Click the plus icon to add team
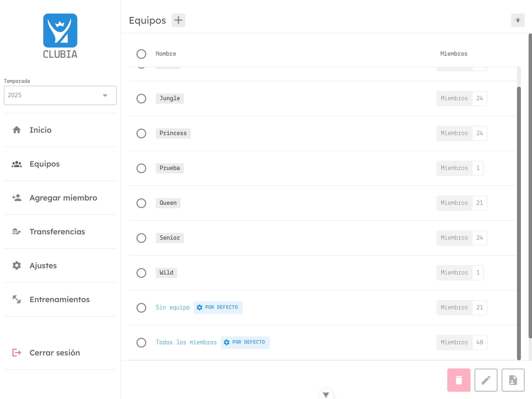The image size is (532, 399). 178,20
